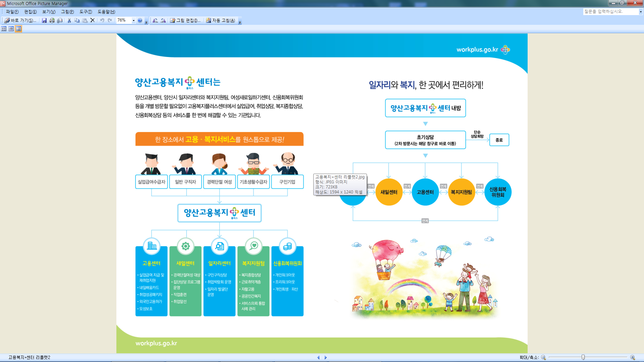This screenshot has height=362, width=644.
Task: Click the restore down window button
Action: [x=622, y=3]
